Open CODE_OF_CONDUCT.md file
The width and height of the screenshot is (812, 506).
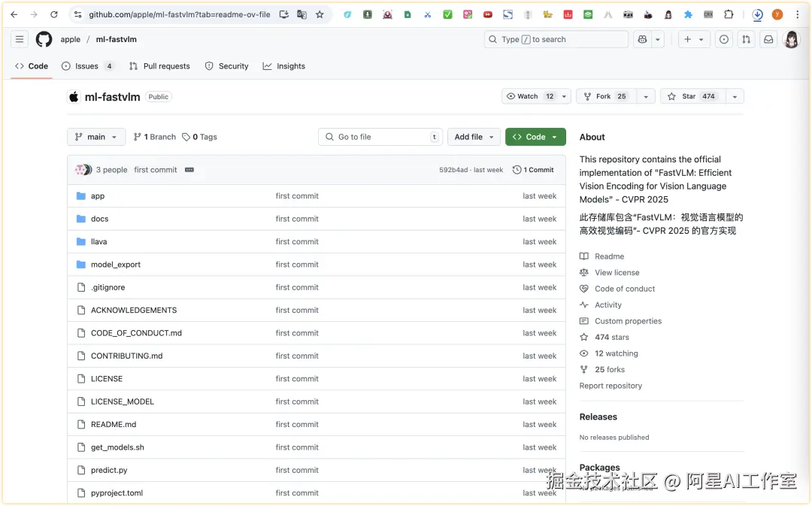click(x=136, y=333)
